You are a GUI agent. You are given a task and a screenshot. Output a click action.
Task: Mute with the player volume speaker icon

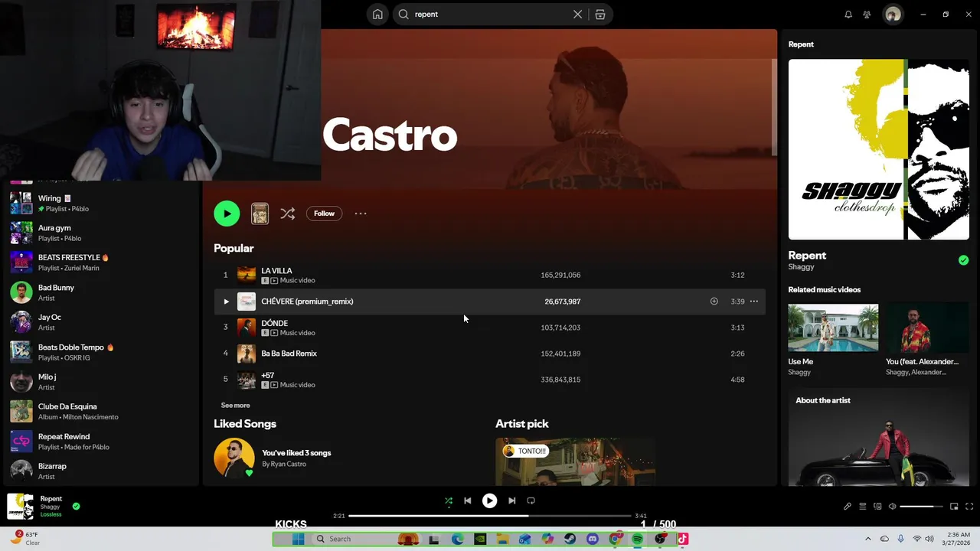(893, 507)
